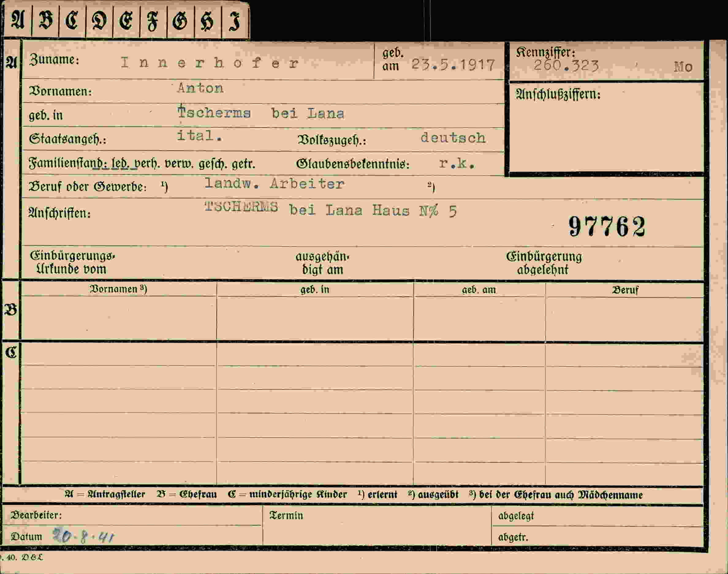Click the 'Zuname:' label
Image resolution: width=728 pixels, height=574 pixels.
click(x=54, y=59)
